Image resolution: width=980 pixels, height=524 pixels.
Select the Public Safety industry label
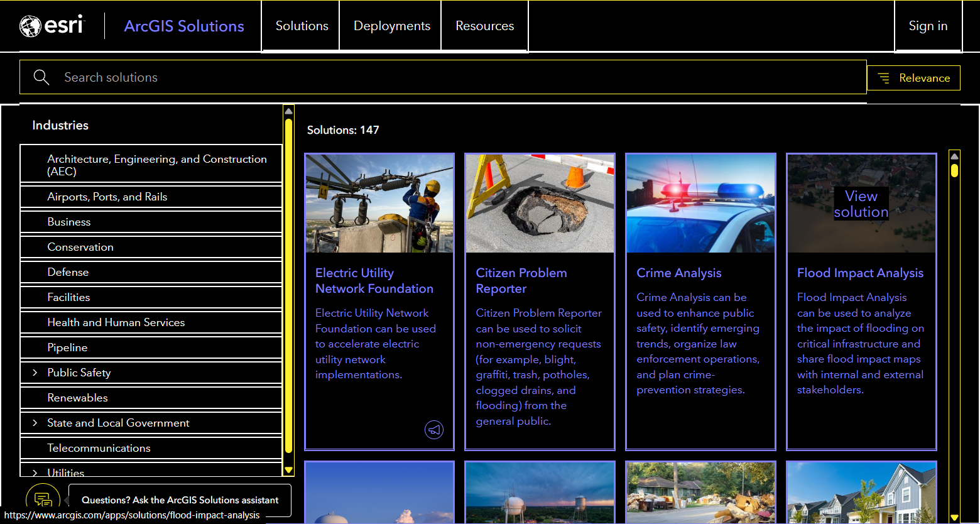79,373
